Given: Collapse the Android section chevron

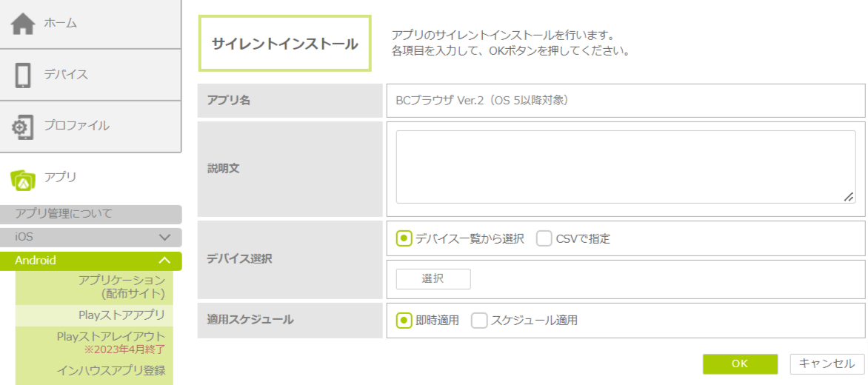Looking at the screenshot, I should coord(165,261).
